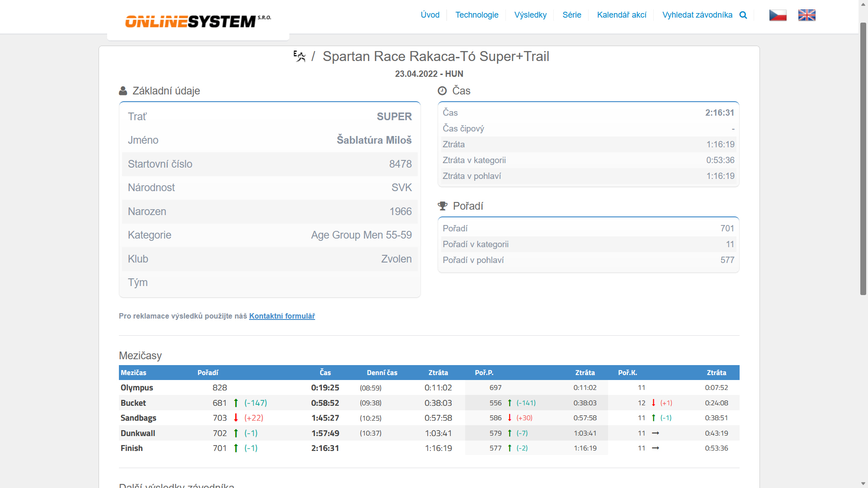Switch language to Czech flag

(x=778, y=15)
